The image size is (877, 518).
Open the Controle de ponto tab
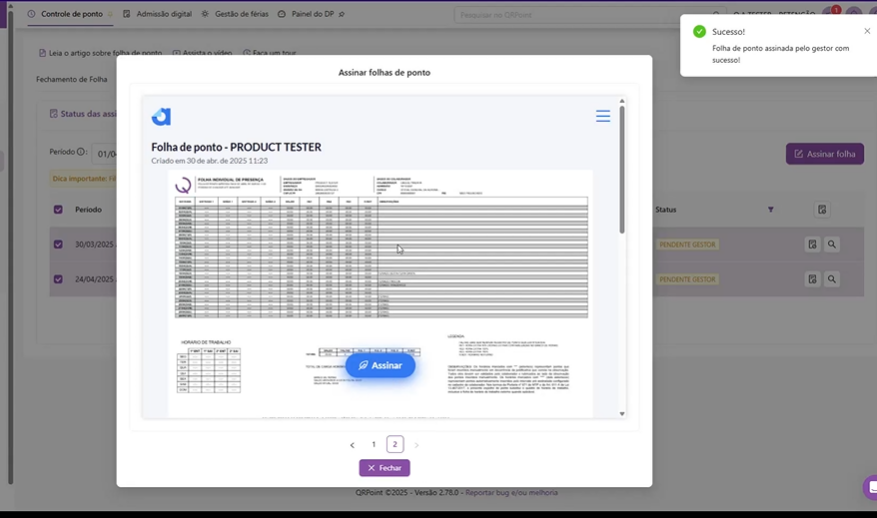66,14
